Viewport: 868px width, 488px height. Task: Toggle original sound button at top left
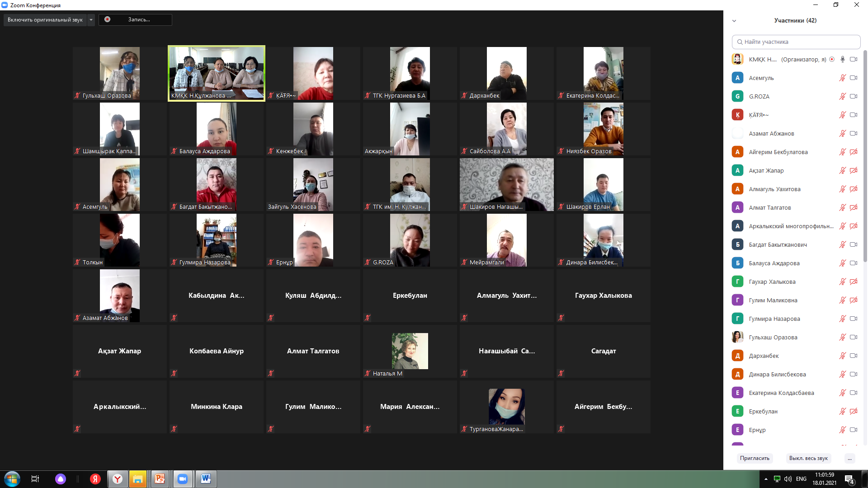pos(45,20)
